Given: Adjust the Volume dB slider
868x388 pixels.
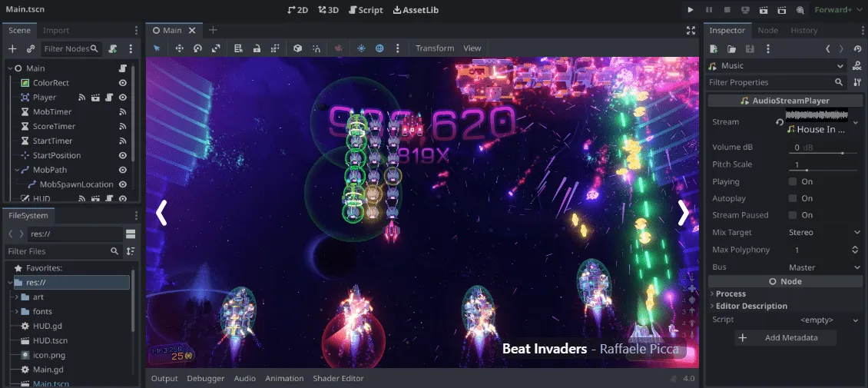Looking at the screenshot, I should tap(823, 153).
